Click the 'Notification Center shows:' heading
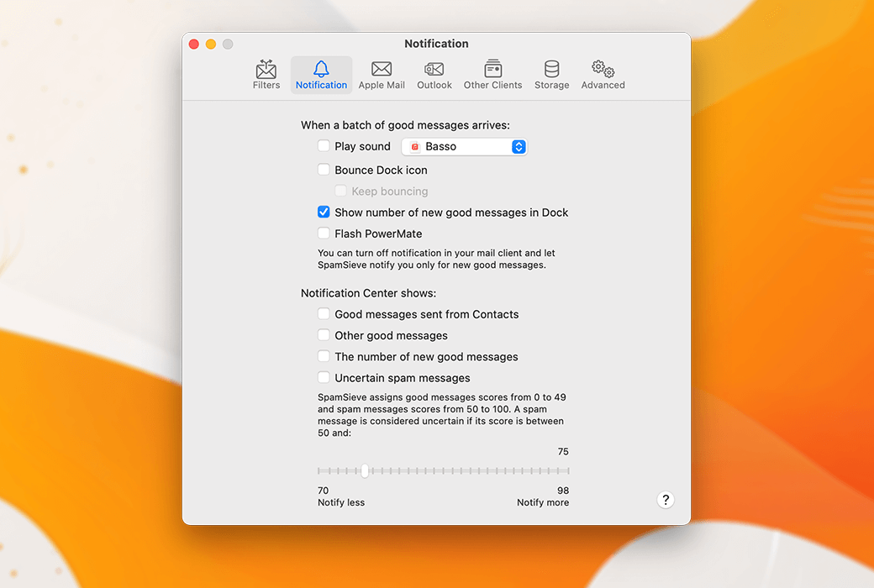874x588 pixels. (368, 293)
